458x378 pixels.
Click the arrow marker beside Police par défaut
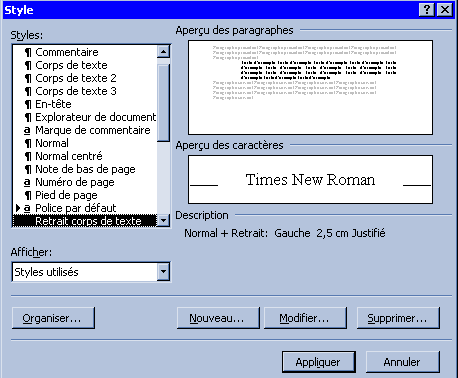(18, 208)
